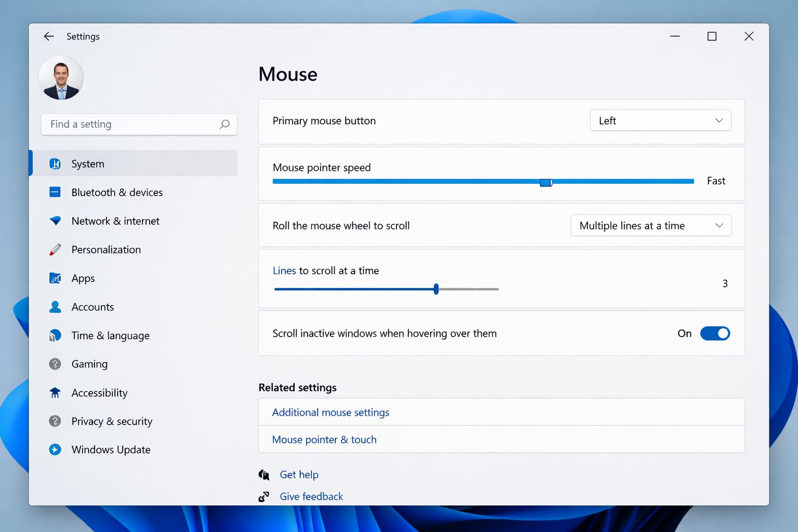
Task: Minimize the Settings window
Action: click(x=675, y=36)
